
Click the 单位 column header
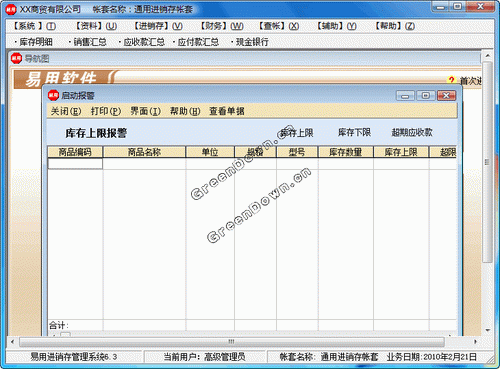pyautogui.click(x=210, y=152)
